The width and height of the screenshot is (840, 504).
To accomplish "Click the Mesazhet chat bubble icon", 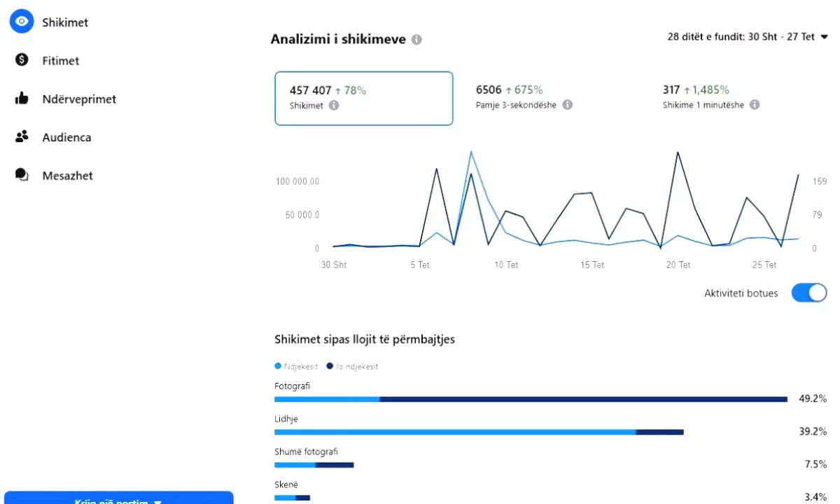I will pyautogui.click(x=22, y=175).
